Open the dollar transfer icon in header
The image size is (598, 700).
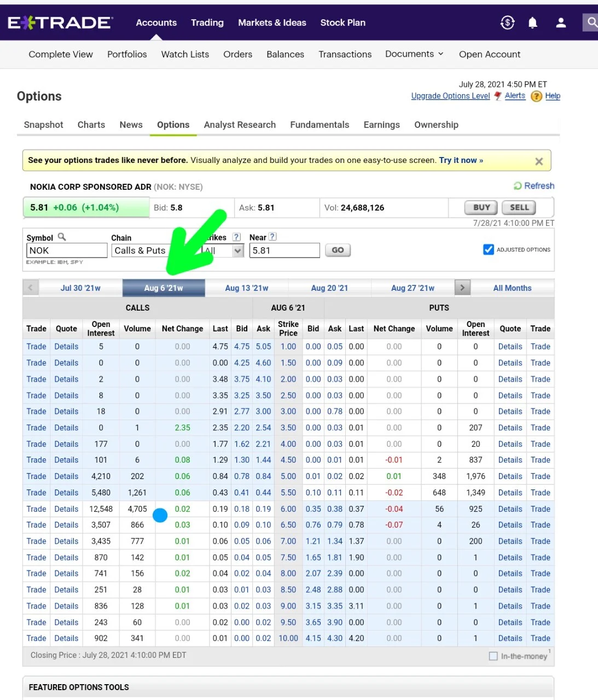click(507, 22)
